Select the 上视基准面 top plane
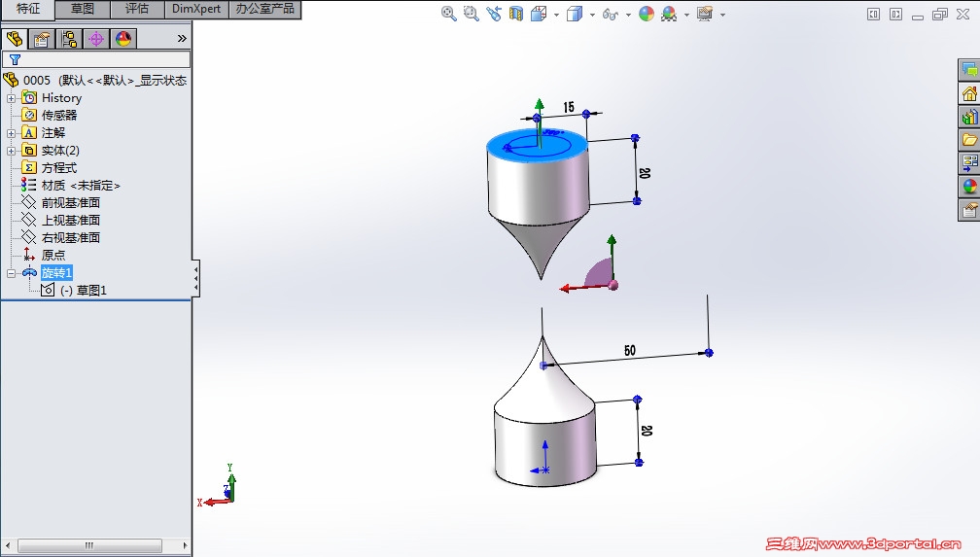This screenshot has width=980, height=557. click(x=71, y=220)
